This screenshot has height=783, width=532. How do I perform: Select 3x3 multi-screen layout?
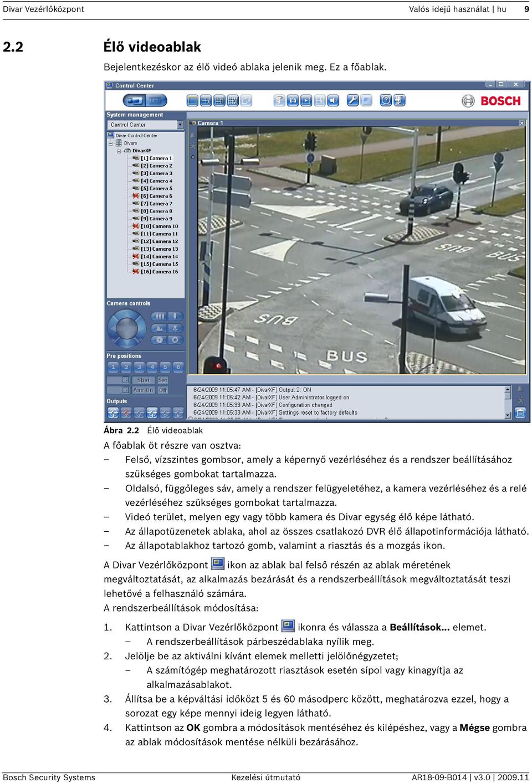click(x=219, y=100)
